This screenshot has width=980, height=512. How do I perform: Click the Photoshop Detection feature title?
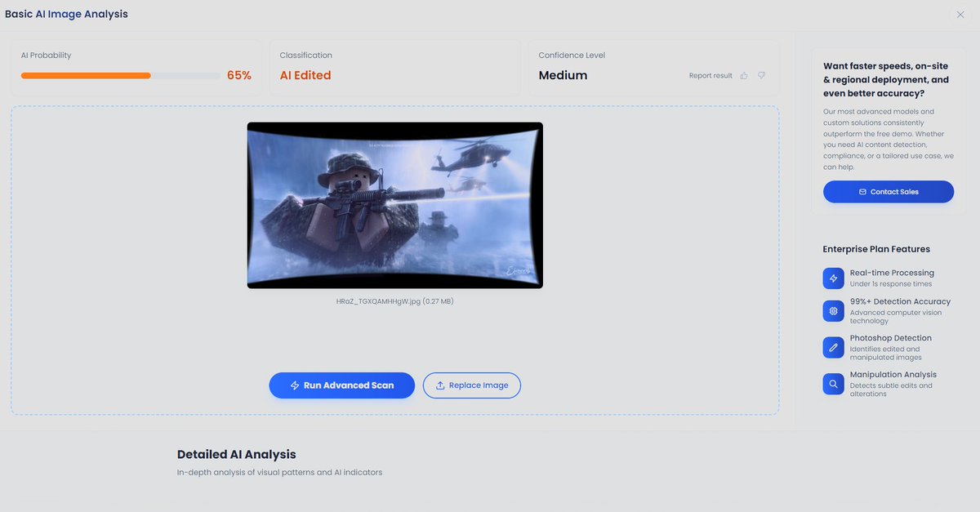(891, 338)
